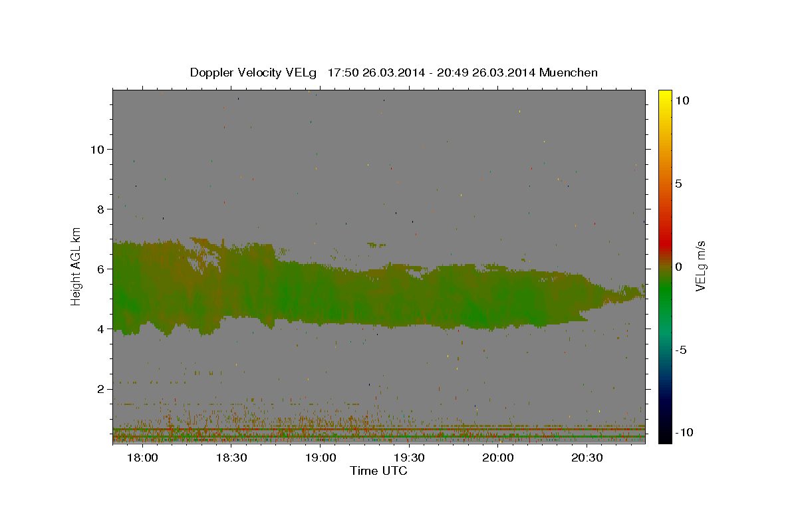Click the colorbar value '-5'
Viewport: 798px width, 532px height.
(680, 350)
